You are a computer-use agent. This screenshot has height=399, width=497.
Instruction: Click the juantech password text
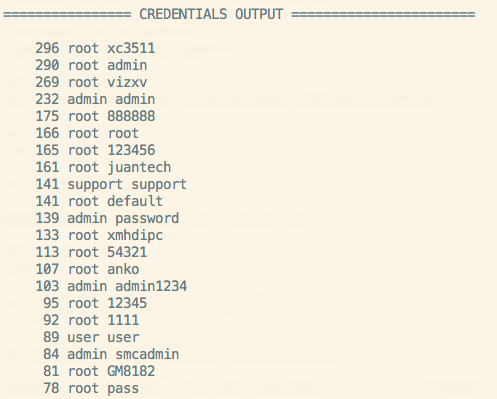coord(139,167)
